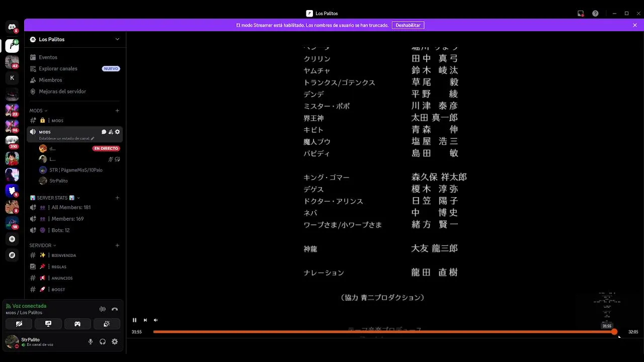Open MODS voice channel settings gear
The height and width of the screenshot is (362, 644).
pyautogui.click(x=117, y=132)
